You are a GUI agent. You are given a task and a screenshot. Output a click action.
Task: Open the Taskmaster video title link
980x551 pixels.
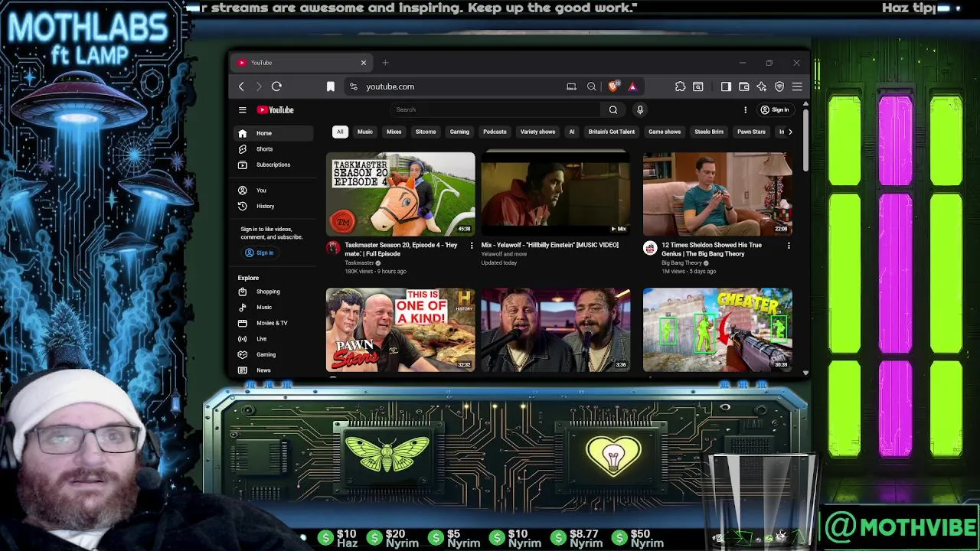point(401,249)
